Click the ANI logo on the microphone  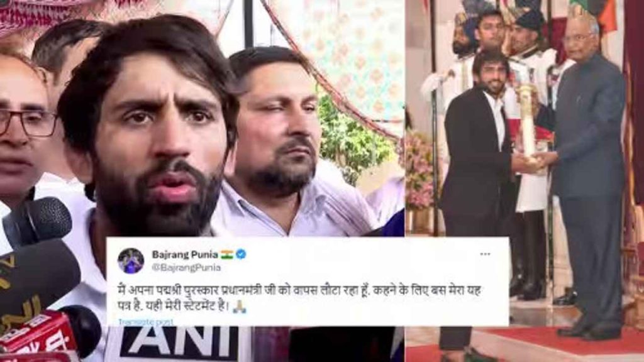[x=179, y=343]
